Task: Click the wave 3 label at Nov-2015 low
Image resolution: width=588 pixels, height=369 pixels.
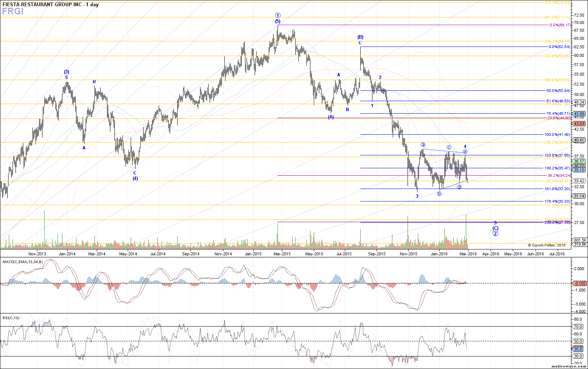Action: [x=417, y=196]
